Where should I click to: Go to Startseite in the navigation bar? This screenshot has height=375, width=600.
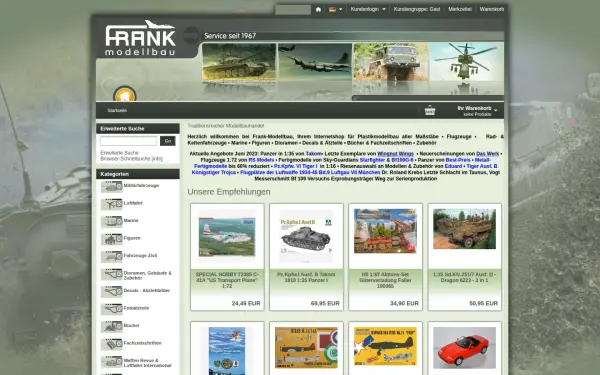pyautogui.click(x=117, y=110)
